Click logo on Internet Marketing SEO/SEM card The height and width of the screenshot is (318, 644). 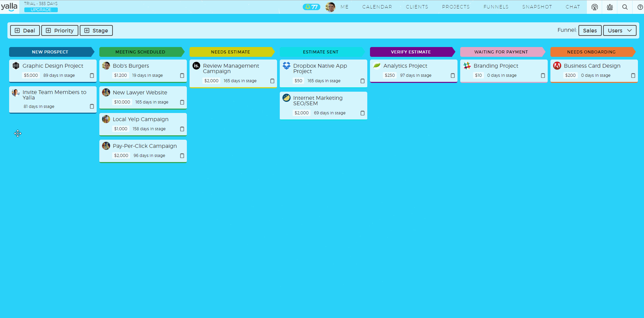tap(287, 98)
